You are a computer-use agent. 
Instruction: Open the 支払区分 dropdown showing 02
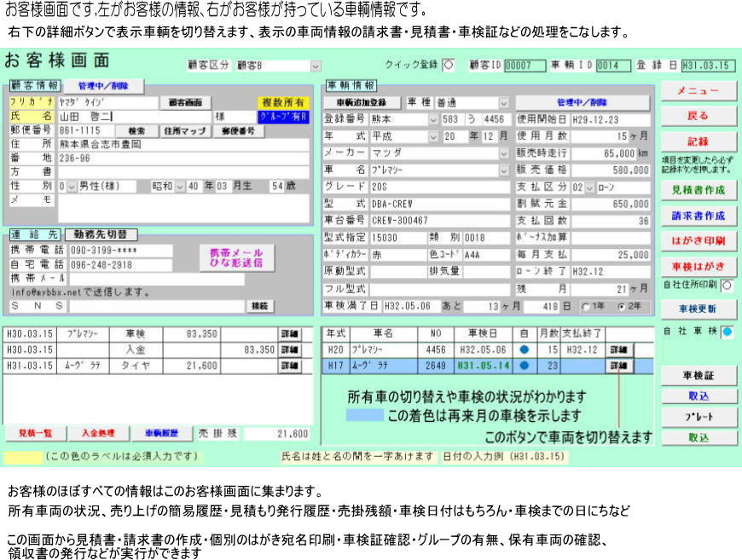click(x=589, y=188)
